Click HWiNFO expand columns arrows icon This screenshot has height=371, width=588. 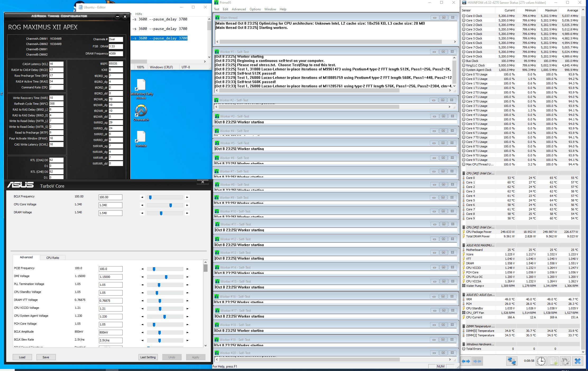coord(466,361)
